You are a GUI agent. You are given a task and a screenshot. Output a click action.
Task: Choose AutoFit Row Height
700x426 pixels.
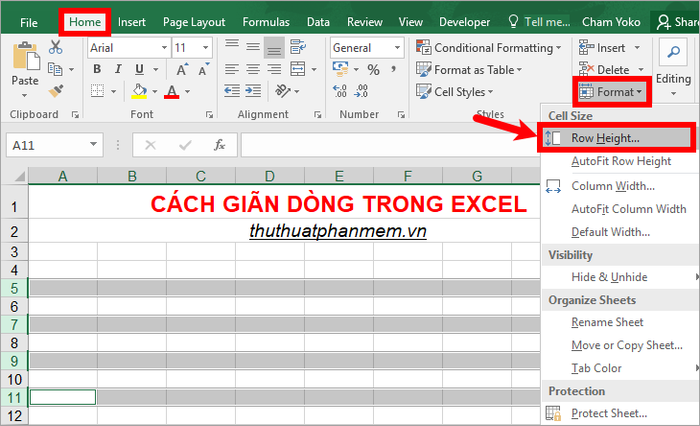tap(621, 161)
